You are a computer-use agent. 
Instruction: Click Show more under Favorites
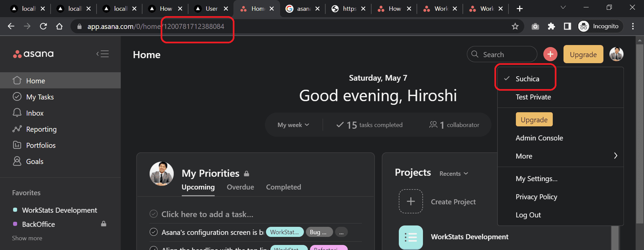click(27, 238)
